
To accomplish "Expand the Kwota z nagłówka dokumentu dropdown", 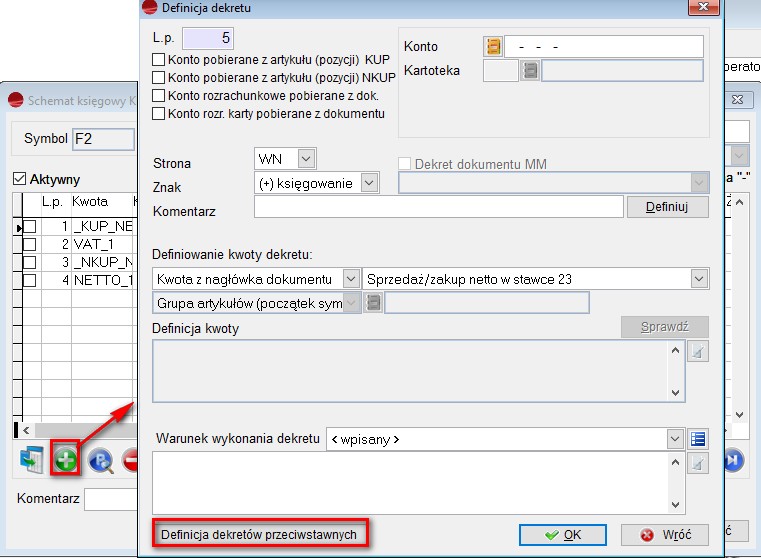I will point(350,279).
